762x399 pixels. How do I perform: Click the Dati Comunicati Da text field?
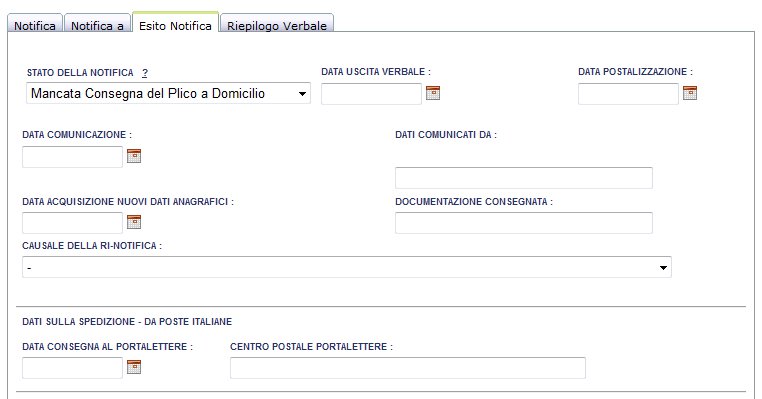[523, 178]
